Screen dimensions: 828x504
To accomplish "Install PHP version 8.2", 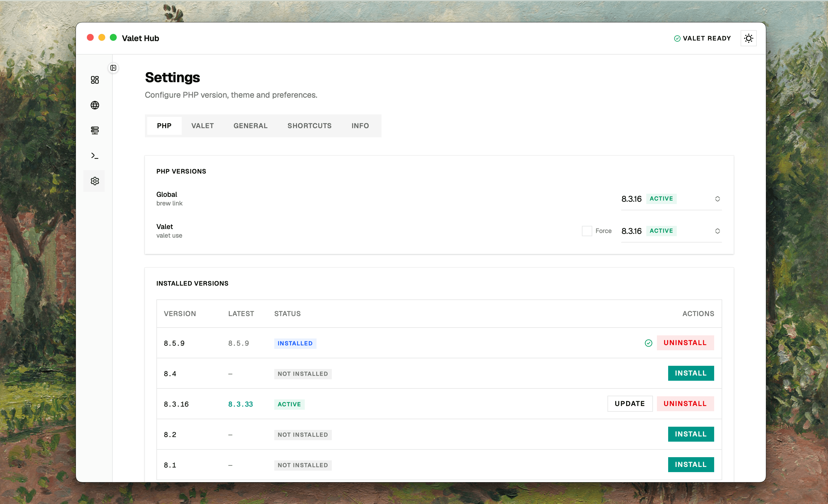I will (x=691, y=434).
